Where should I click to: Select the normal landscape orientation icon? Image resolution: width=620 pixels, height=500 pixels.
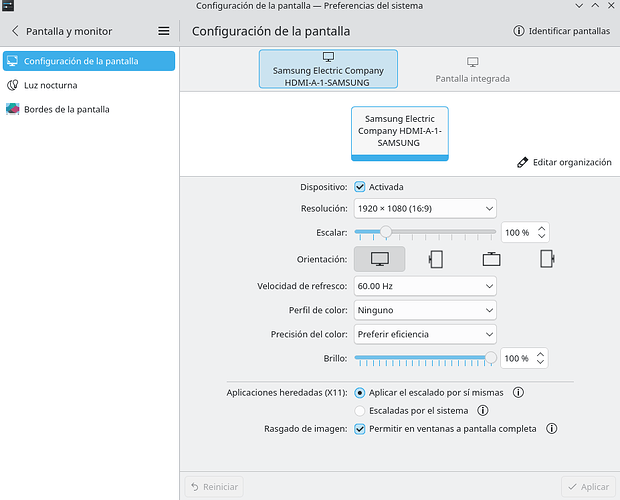pyautogui.click(x=379, y=259)
